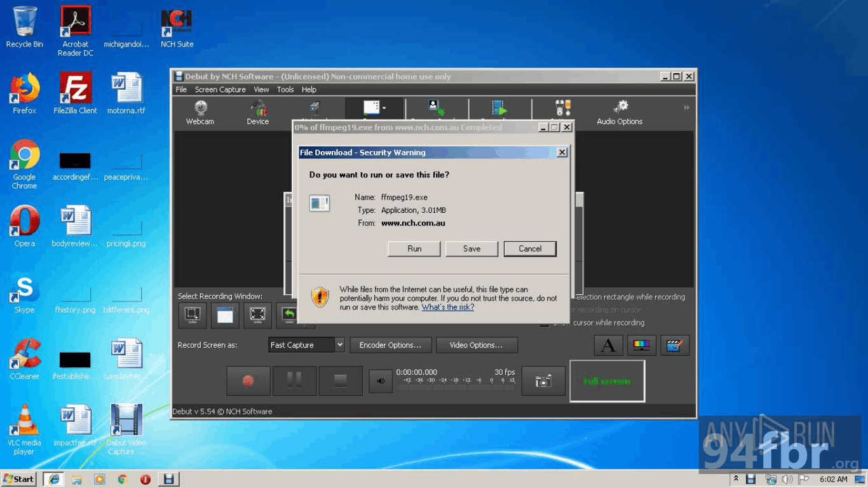Toggle the cursor while recording checkbox
868x488 pixels.
tap(545, 323)
